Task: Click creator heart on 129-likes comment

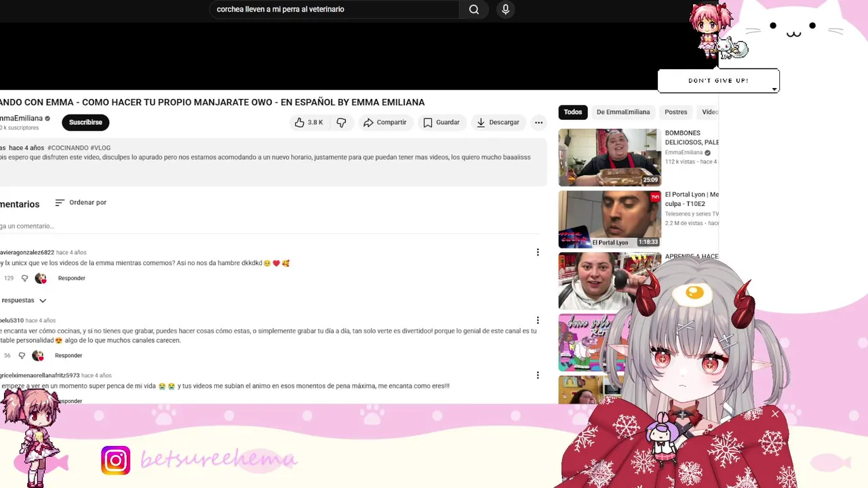Action: pyautogui.click(x=41, y=279)
